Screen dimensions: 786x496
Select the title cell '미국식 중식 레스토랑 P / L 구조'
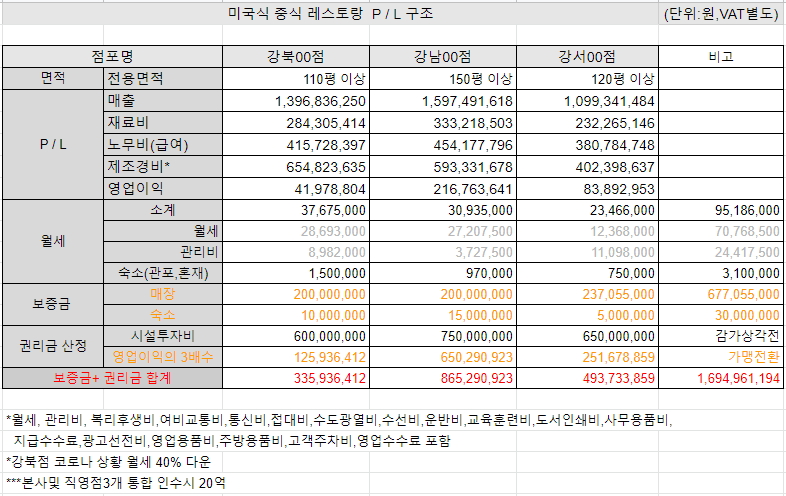coord(330,14)
